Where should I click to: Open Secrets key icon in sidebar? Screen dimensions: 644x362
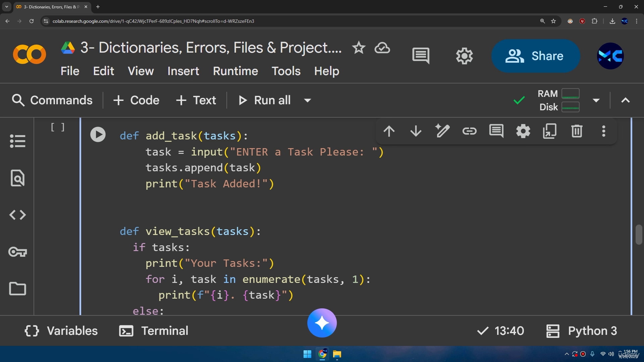click(17, 252)
